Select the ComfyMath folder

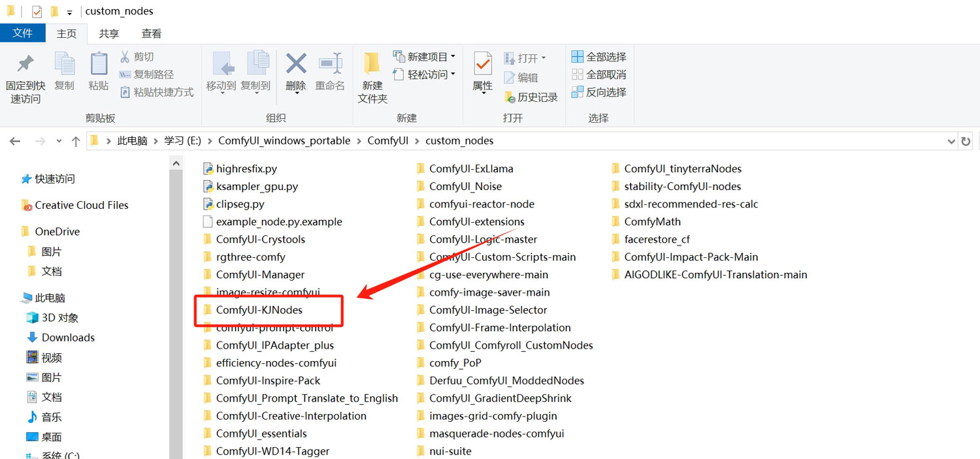pyautogui.click(x=646, y=221)
